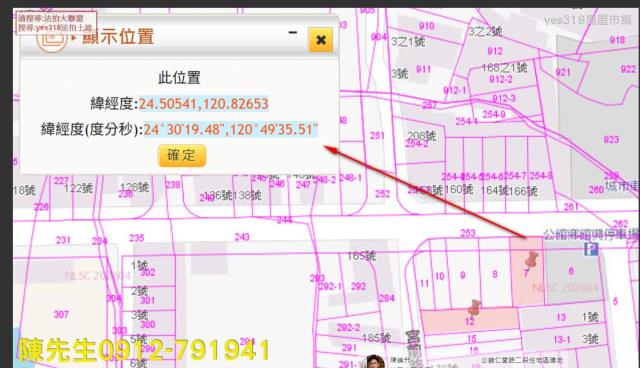
Task: Click parcel number 235
Action: tap(136, 237)
